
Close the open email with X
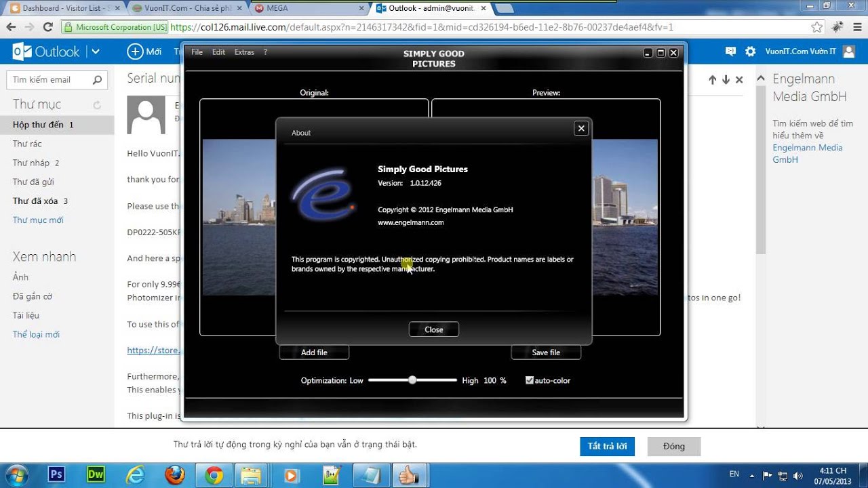click(739, 79)
